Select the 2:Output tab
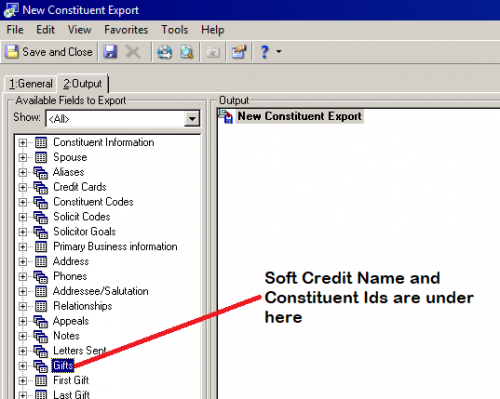 click(83, 83)
